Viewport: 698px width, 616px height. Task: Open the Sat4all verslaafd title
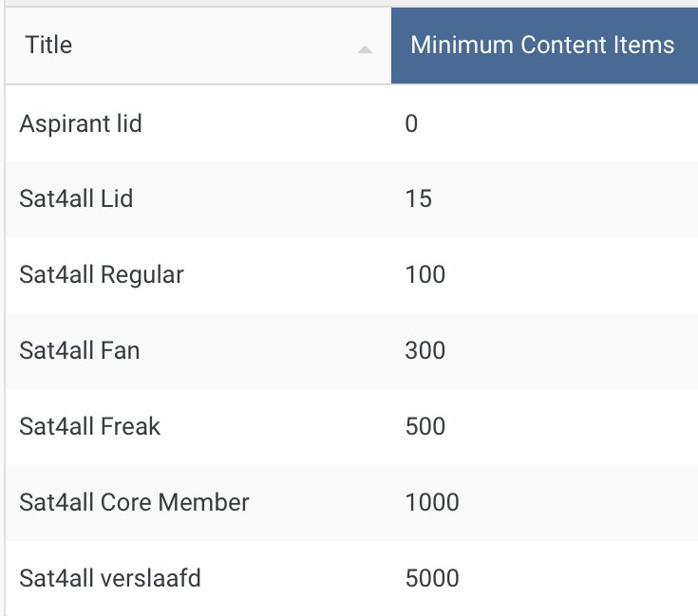coord(110,578)
